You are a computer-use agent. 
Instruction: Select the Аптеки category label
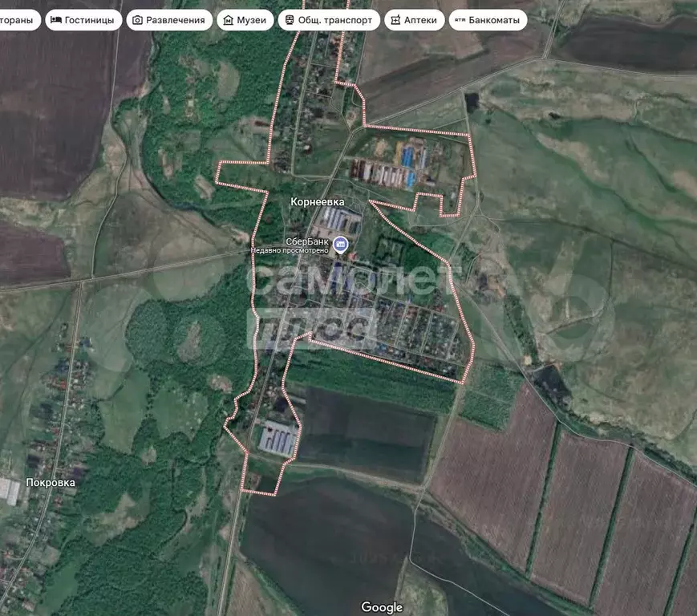pyautogui.click(x=421, y=20)
